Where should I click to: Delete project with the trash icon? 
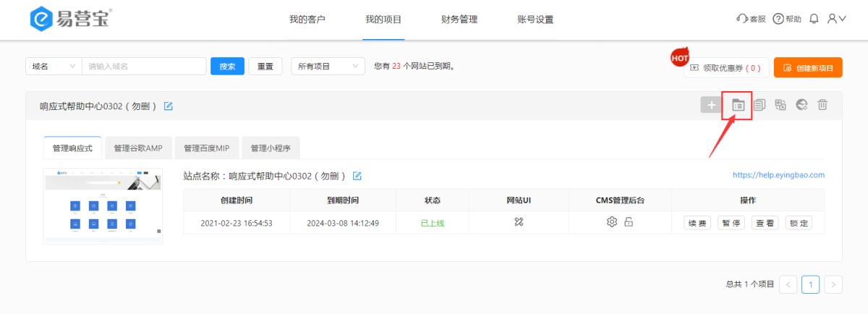click(822, 105)
